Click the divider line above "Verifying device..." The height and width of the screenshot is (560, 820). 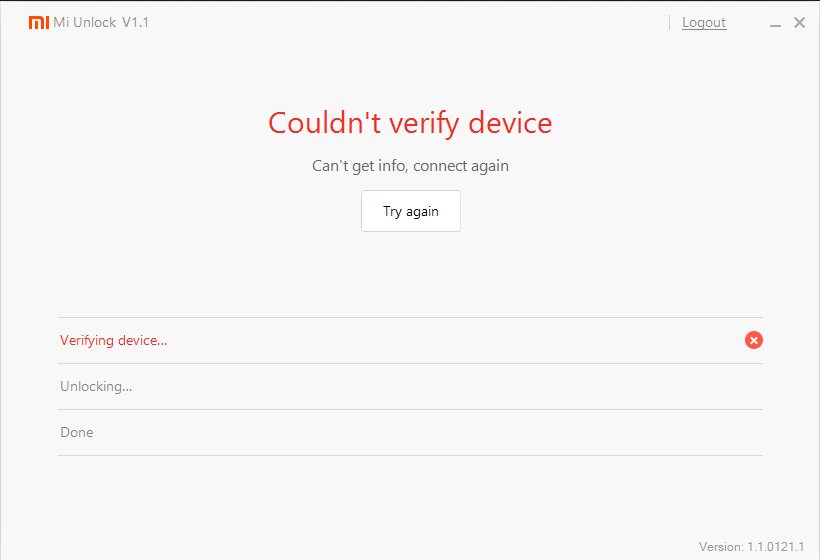coord(410,318)
